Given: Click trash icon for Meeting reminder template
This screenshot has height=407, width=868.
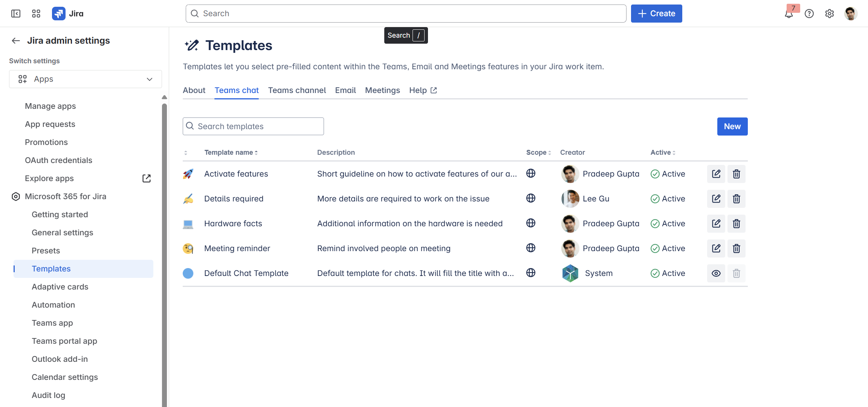Looking at the screenshot, I should [736, 248].
